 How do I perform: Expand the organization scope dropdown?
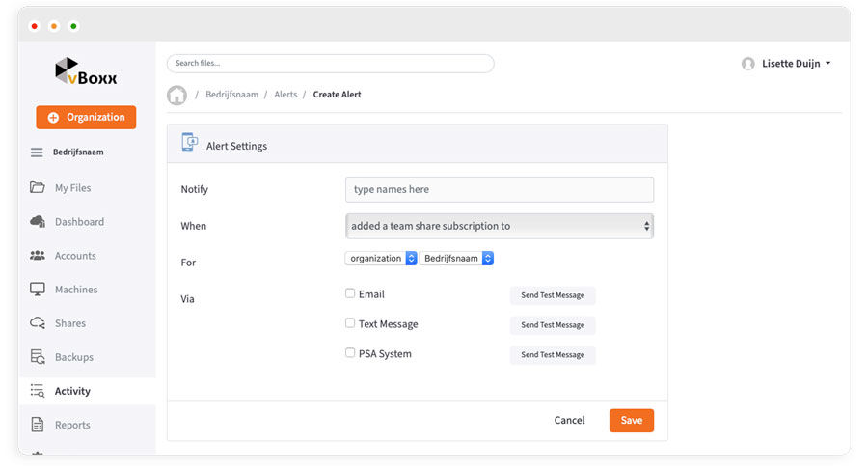pyautogui.click(x=380, y=259)
